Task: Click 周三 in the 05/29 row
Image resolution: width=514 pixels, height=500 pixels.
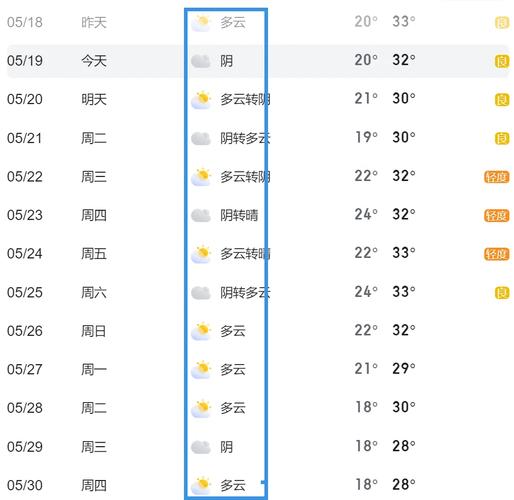Action: 94,447
